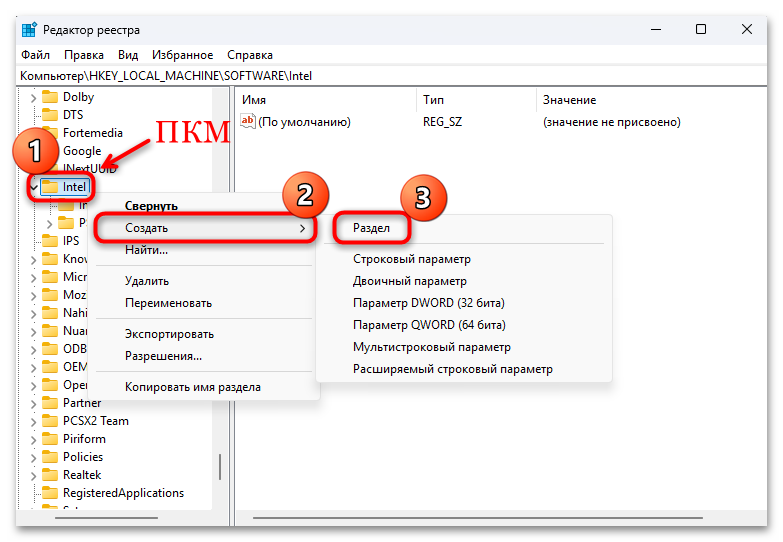
Task: Click the Разрешения... context entry
Action: pyautogui.click(x=163, y=356)
